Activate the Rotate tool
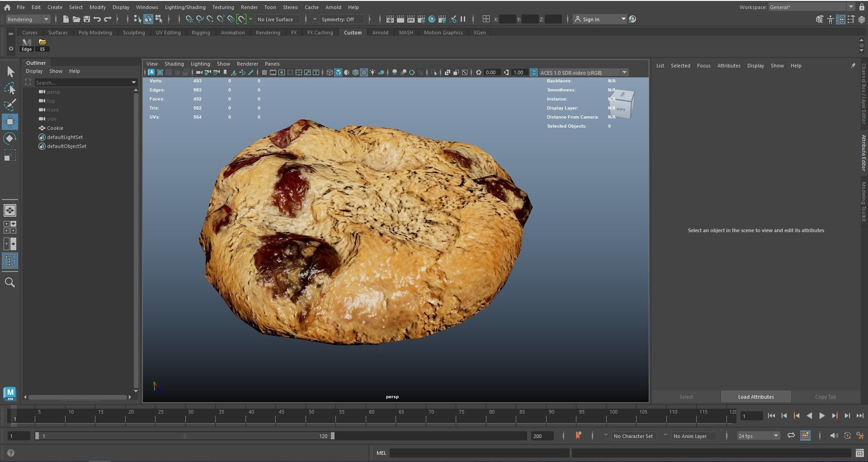Image resolution: width=868 pixels, height=462 pixels. [10, 138]
